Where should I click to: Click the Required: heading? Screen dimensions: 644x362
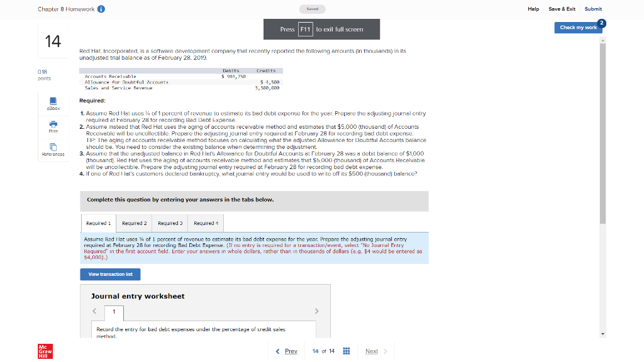[x=92, y=101]
